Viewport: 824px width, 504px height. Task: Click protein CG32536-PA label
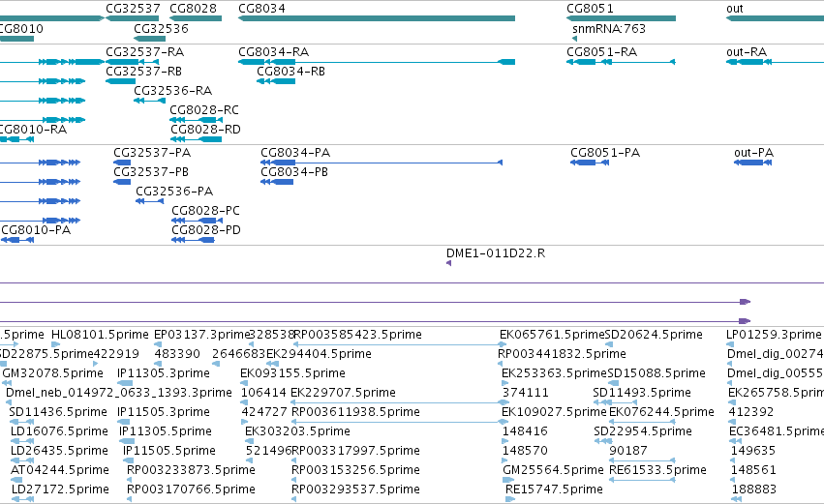(x=174, y=192)
